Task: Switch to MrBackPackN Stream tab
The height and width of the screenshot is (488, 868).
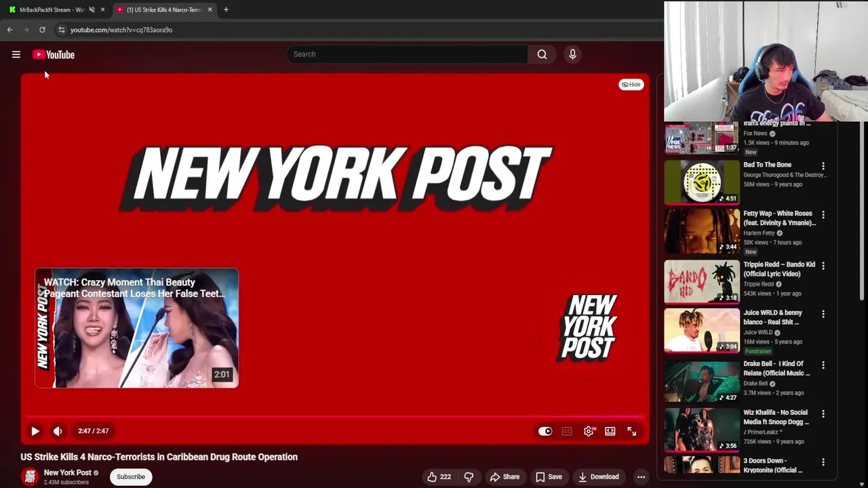Action: point(52,9)
